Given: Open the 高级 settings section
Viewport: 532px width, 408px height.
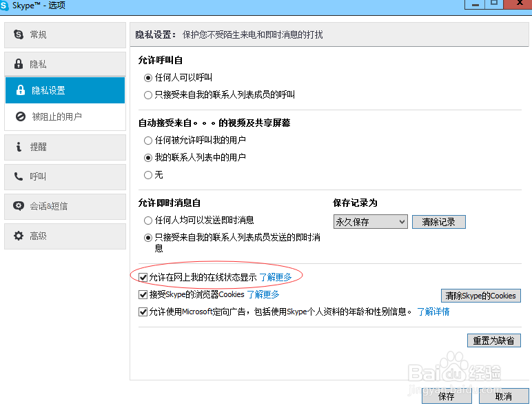Looking at the screenshot, I should tap(65, 236).
